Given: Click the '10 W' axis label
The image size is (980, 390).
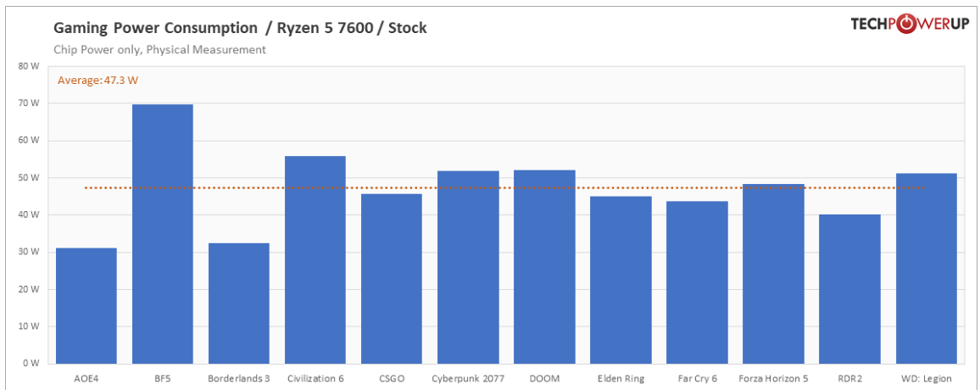Looking at the screenshot, I should 29,326.
